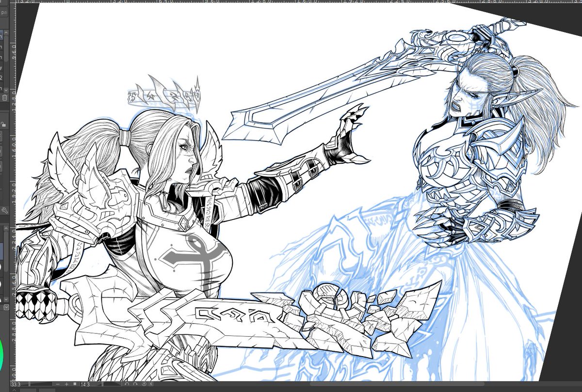Click the trash delete icon in left panel
The image size is (582, 392).
(x=4, y=97)
